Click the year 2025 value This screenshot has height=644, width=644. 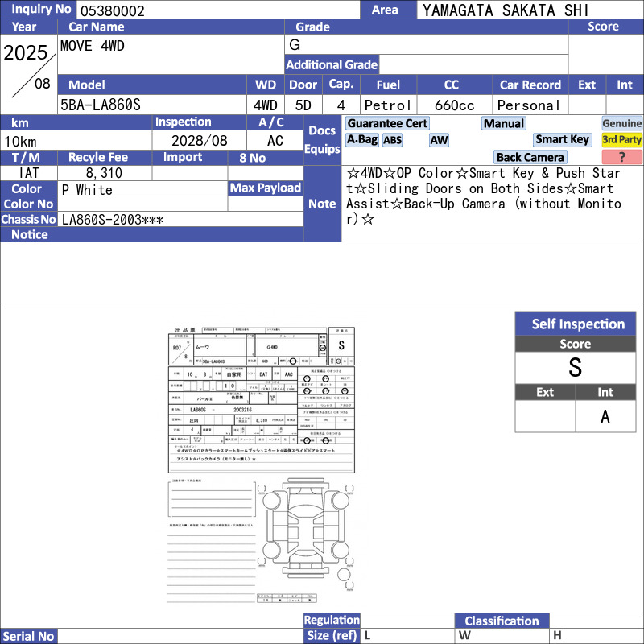[26, 53]
